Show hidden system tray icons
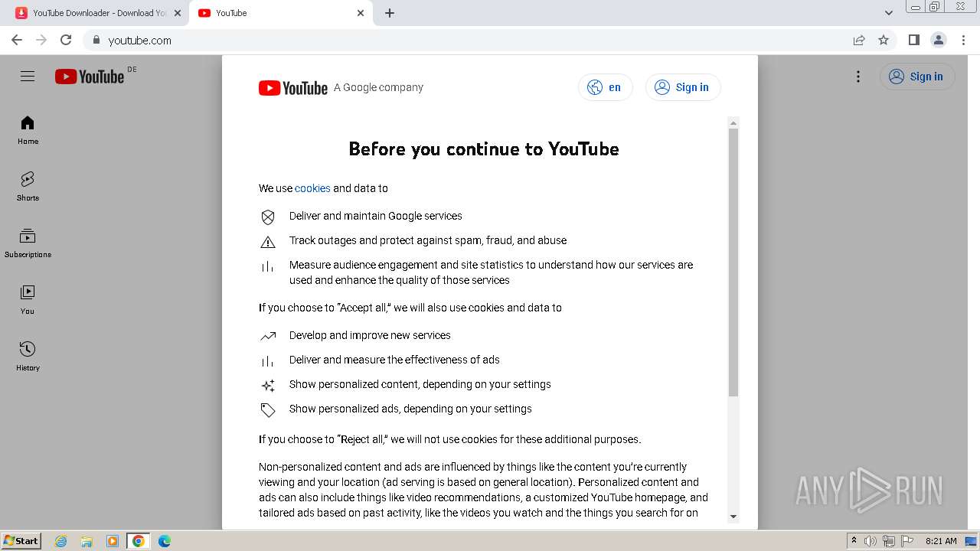Screen dimensions: 980x551 point(854,541)
